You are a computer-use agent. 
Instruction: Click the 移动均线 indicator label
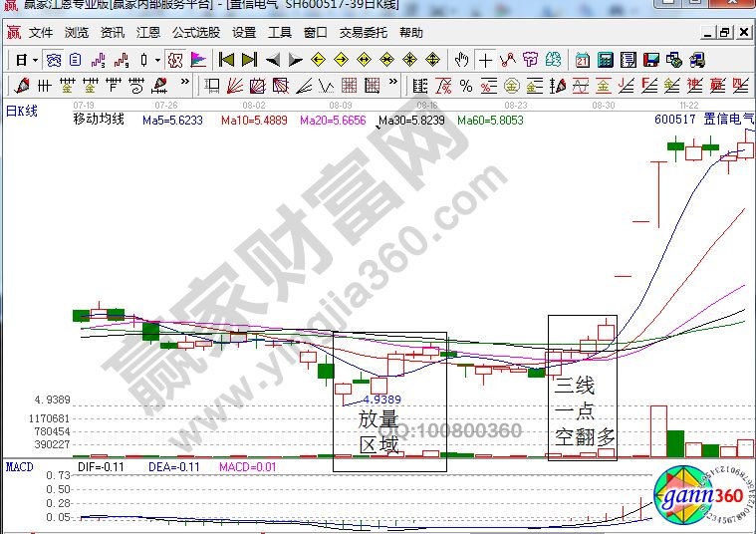coord(98,120)
